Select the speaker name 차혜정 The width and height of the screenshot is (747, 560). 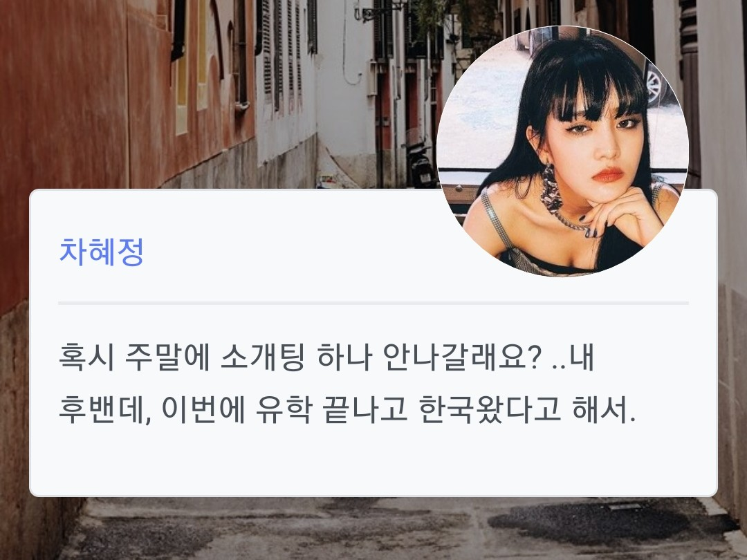tap(101, 252)
